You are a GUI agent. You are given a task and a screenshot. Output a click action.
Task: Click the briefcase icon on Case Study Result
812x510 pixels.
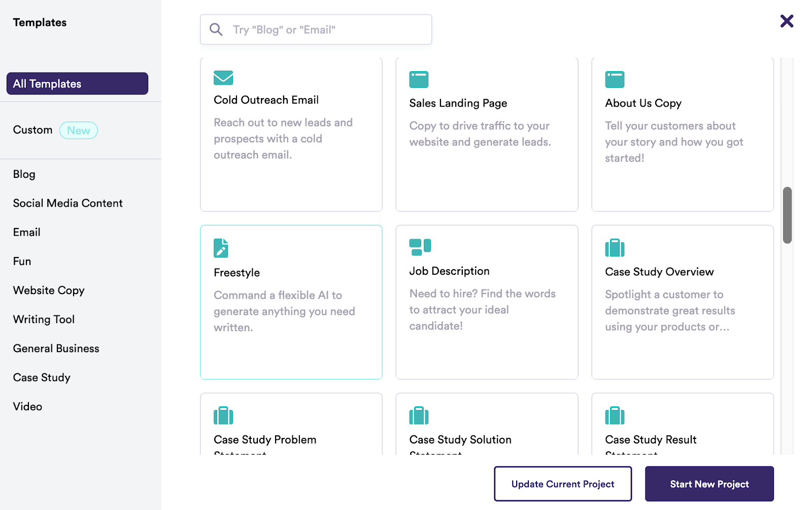pos(615,415)
